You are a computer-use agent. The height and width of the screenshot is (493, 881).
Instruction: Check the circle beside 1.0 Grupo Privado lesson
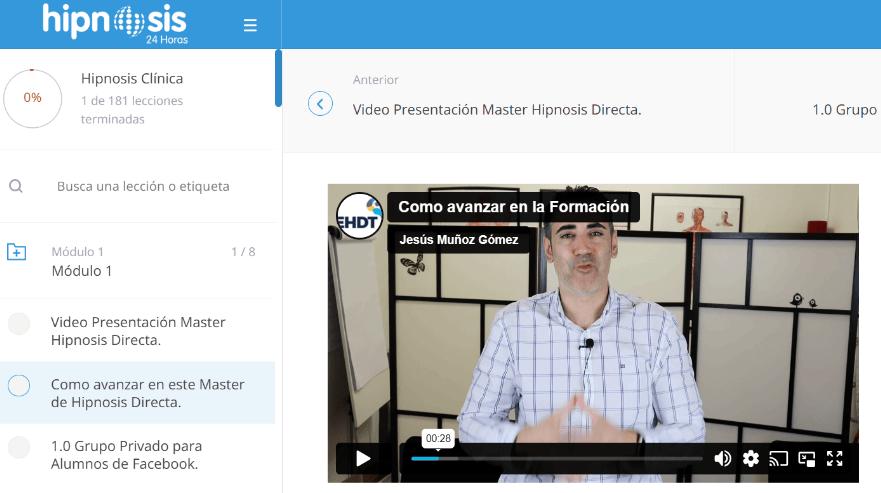pos(19,447)
